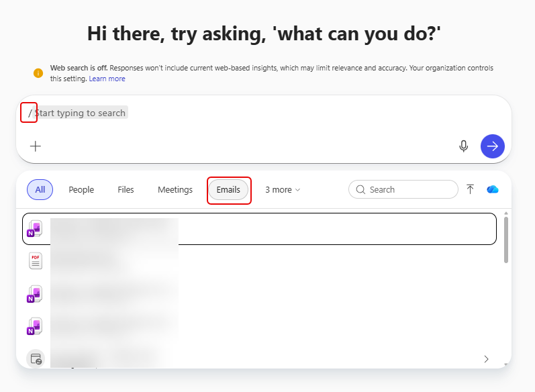Show only Meetings results
The width and height of the screenshot is (535, 392).
pyautogui.click(x=175, y=190)
